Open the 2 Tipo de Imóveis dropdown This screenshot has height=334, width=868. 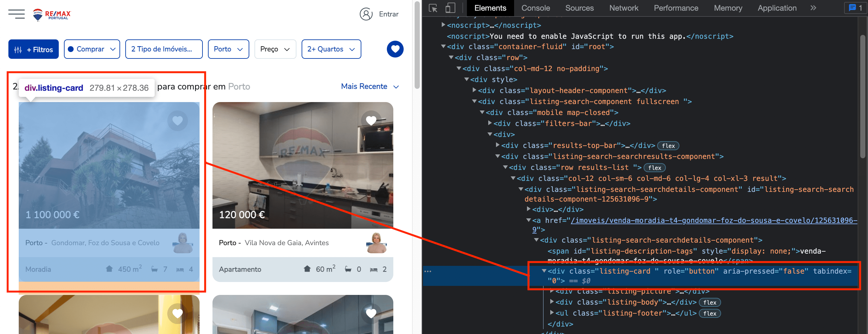164,49
